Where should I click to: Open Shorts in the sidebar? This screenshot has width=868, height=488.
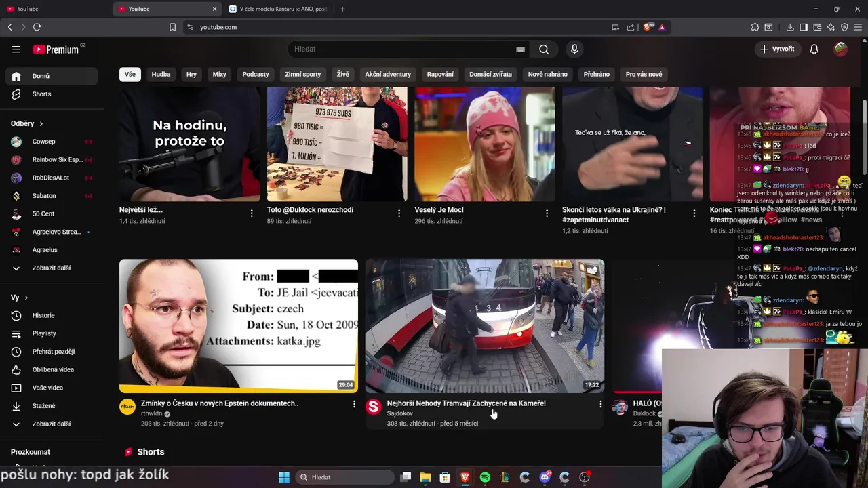(x=51, y=94)
